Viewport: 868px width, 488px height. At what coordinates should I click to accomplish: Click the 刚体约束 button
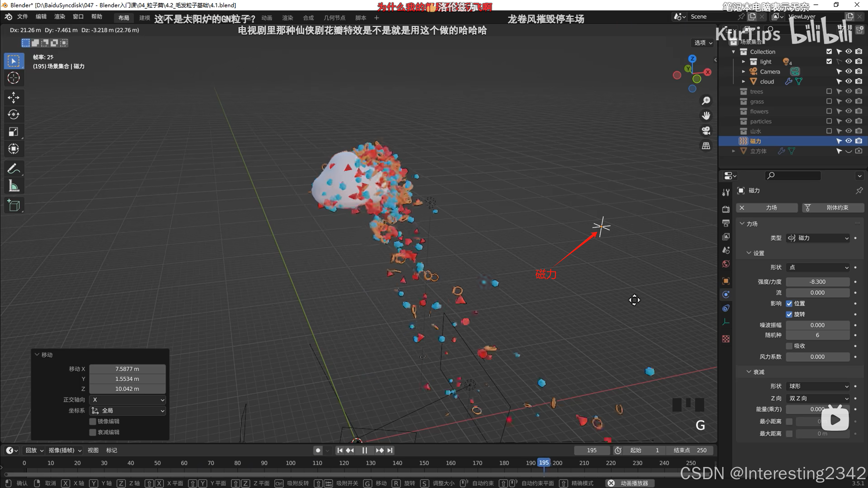[833, 207]
